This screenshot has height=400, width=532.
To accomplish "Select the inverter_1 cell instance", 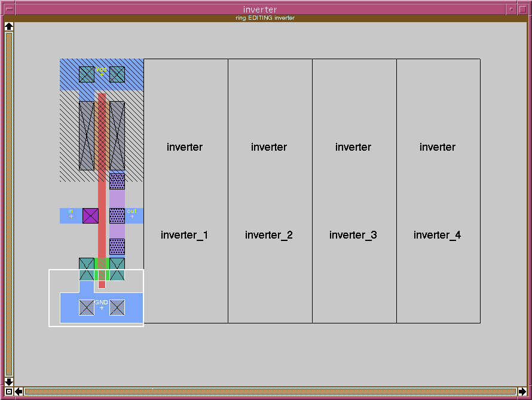I will pyautogui.click(x=186, y=191).
